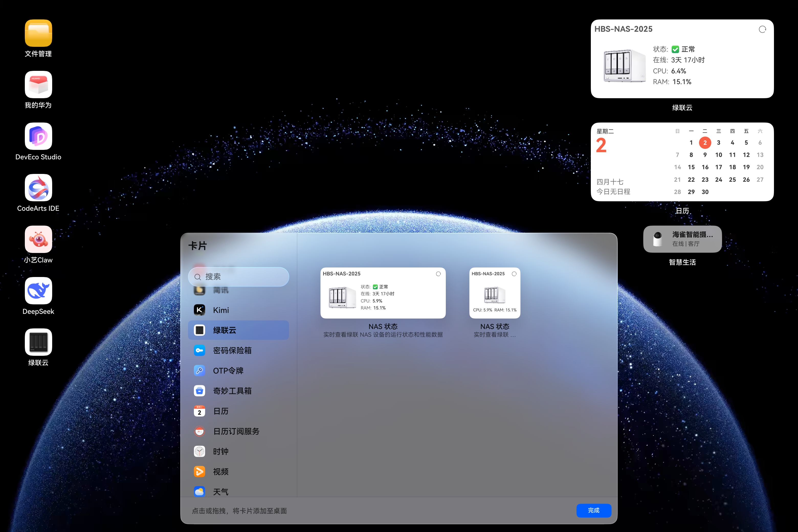Click NAS device image in desktop widget

624,65
